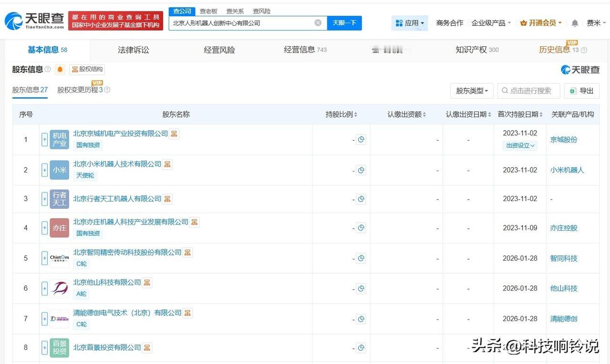Click the help question mark beside 股东信息 heading

pos(48,70)
